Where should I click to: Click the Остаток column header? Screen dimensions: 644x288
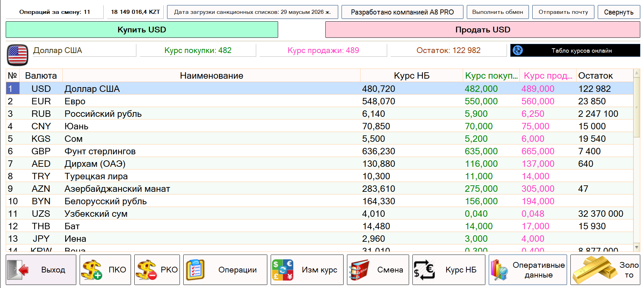(605, 76)
